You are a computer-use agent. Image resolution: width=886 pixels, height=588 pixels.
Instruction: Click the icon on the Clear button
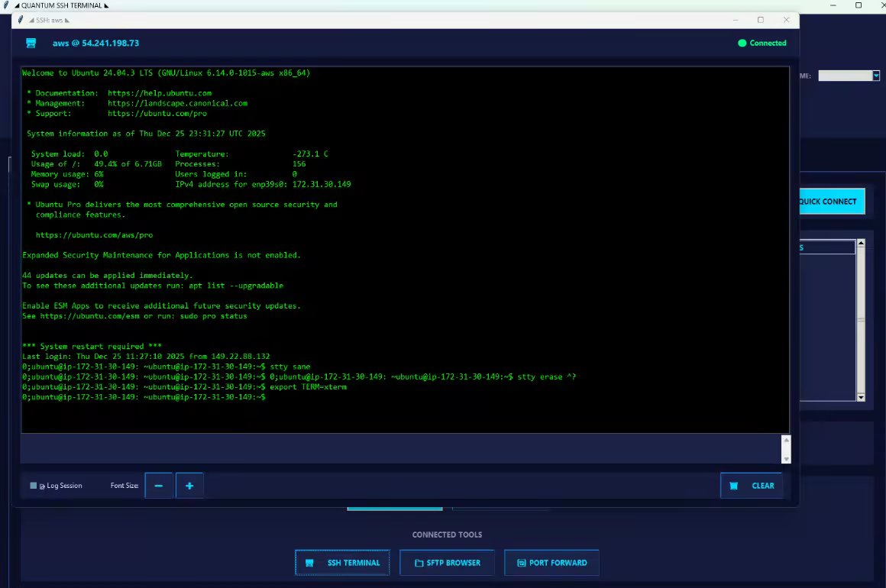click(734, 486)
